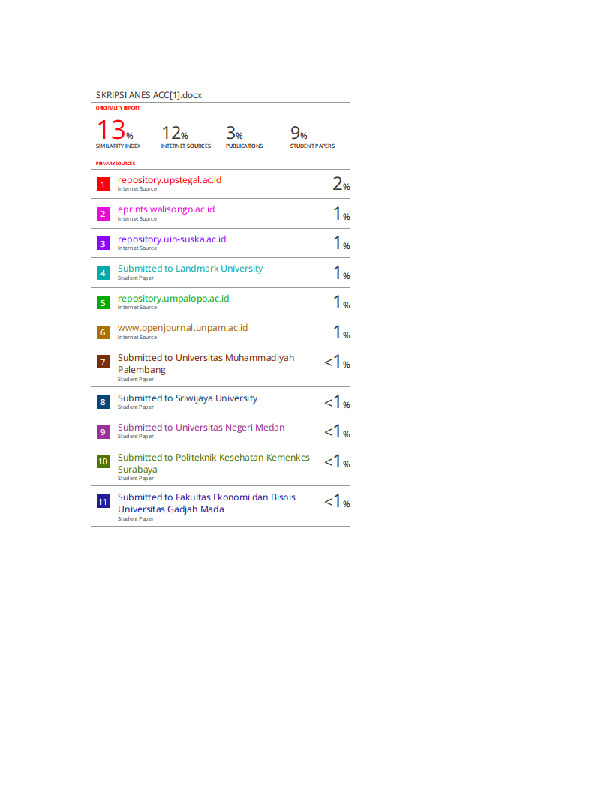Click the 1% value for Landmark University
This screenshot has width=612, height=792.
[342, 273]
